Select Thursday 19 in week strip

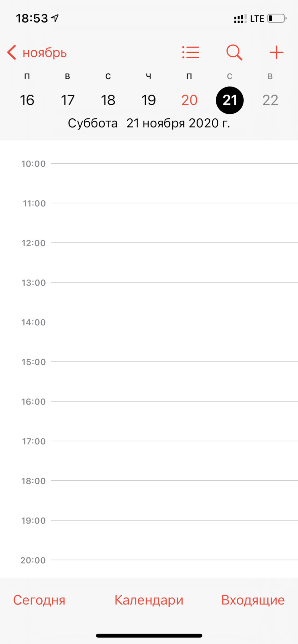148,100
